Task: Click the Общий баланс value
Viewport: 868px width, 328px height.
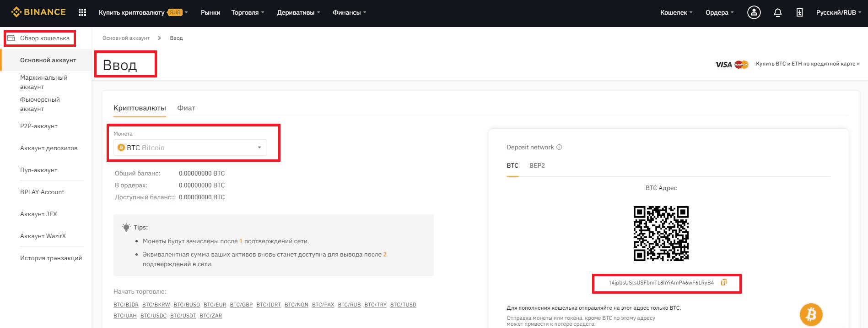Action: tap(202, 173)
